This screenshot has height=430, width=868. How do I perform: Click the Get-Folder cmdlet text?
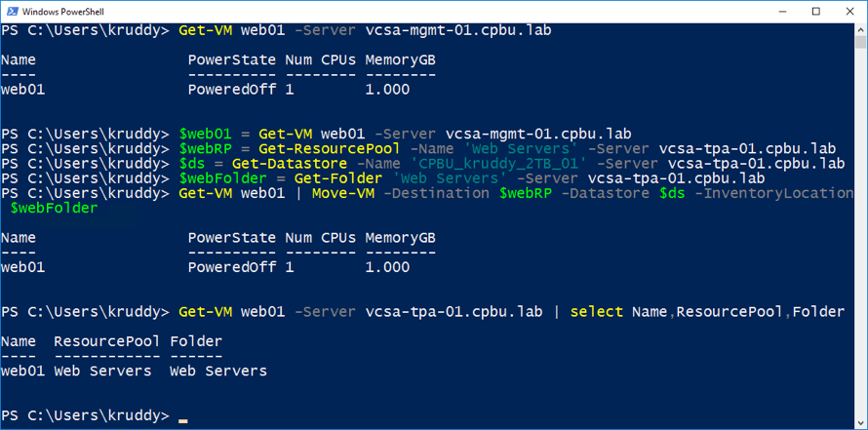[x=338, y=178]
